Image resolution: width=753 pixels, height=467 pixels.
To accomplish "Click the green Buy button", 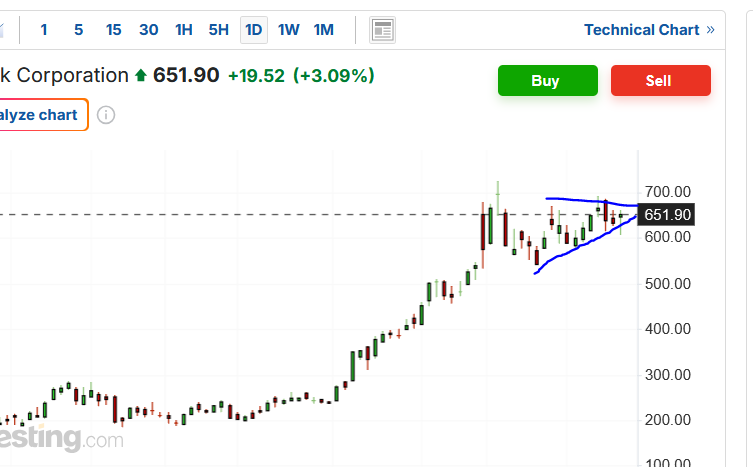I will 547,81.
